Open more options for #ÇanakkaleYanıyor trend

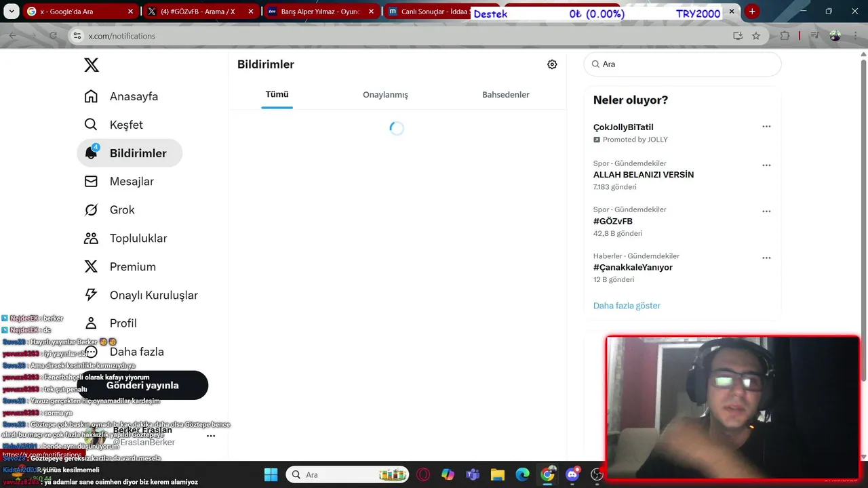pyautogui.click(x=766, y=258)
